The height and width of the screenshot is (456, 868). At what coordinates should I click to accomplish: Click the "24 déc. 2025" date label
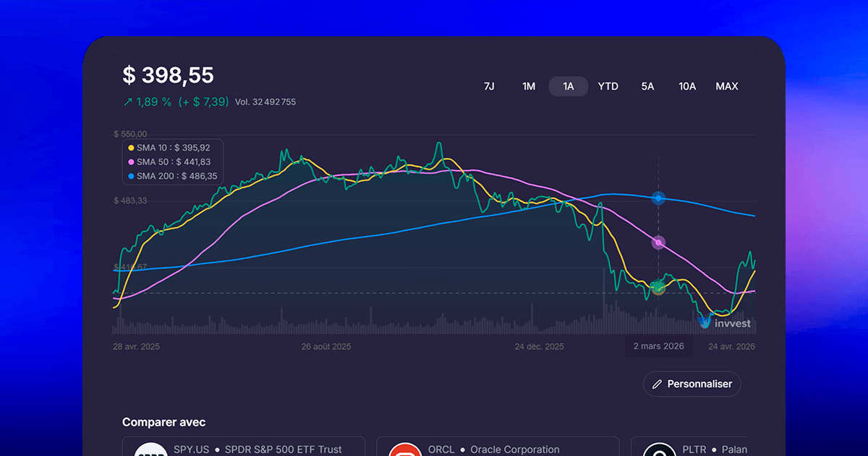[540, 347]
